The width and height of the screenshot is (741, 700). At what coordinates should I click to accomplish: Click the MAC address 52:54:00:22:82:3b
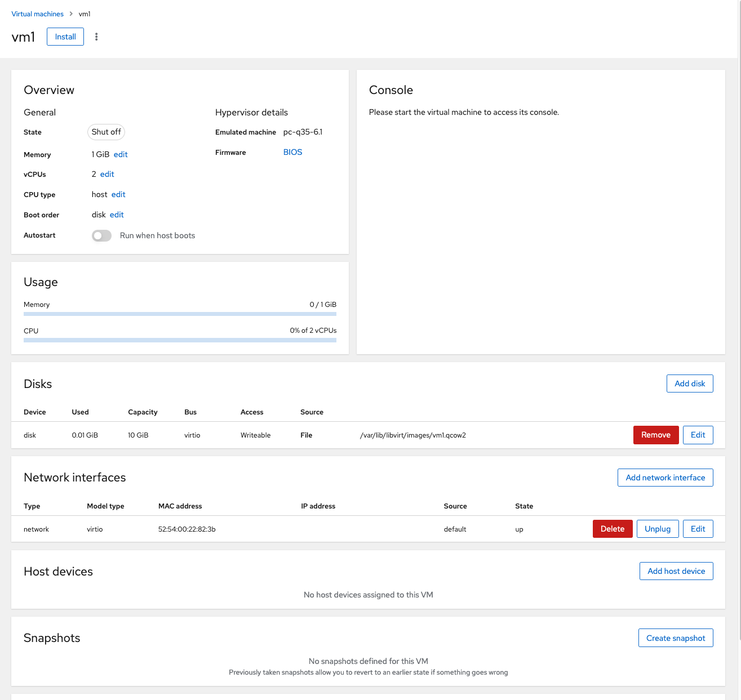[x=187, y=529]
